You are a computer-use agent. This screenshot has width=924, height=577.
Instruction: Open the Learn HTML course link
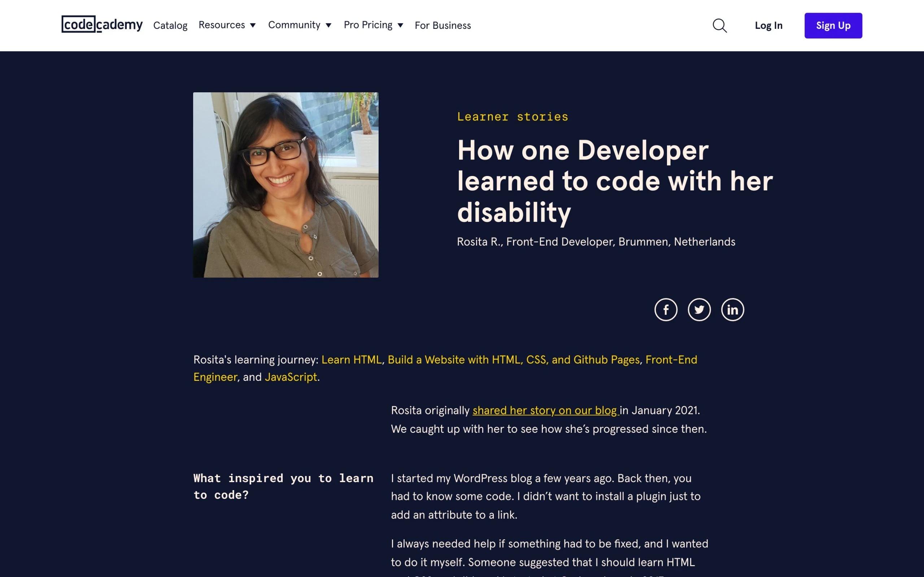(x=351, y=360)
